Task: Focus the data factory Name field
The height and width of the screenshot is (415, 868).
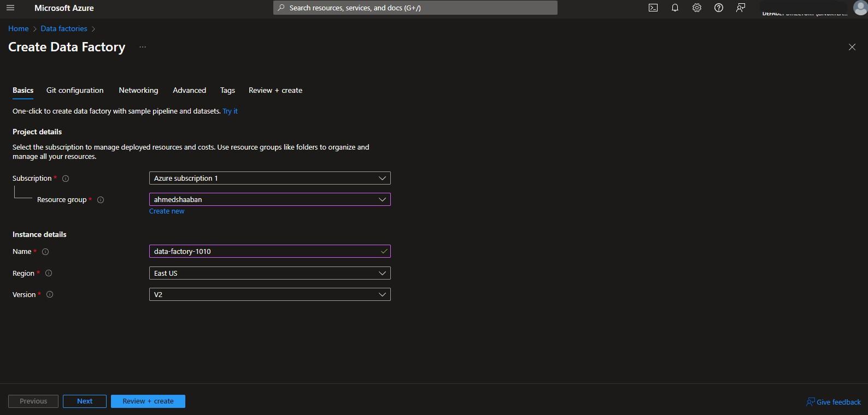Action: click(270, 251)
